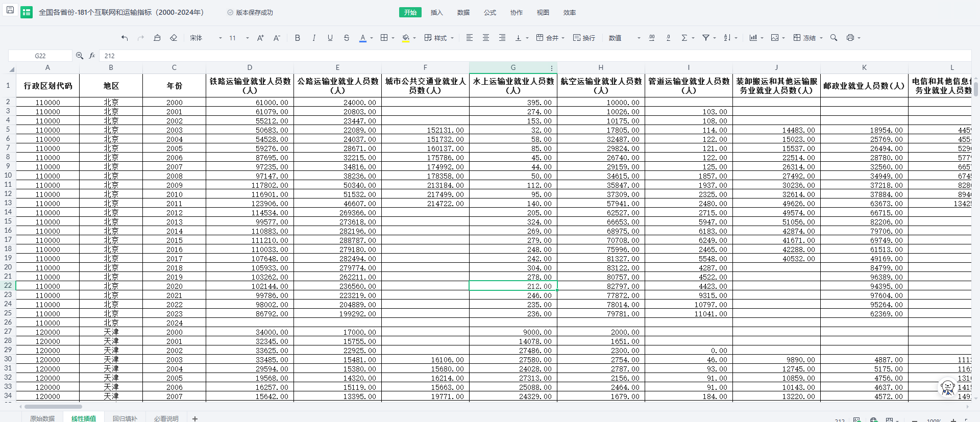The image size is (980, 422).
Task: Open find with magnifier icon
Action: point(834,38)
